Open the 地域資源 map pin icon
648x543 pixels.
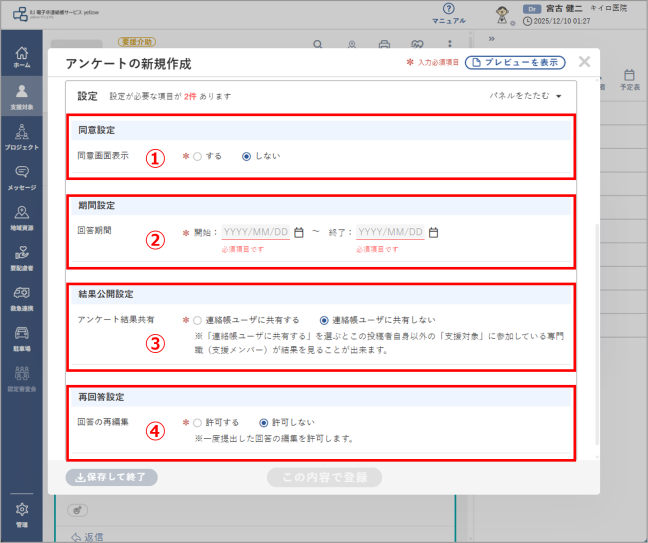pyautogui.click(x=21, y=218)
